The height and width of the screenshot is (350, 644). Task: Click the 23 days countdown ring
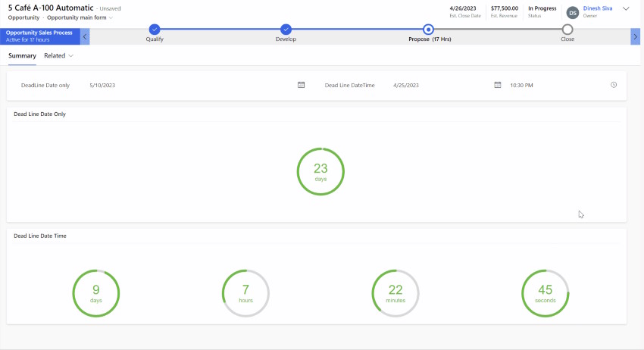pyautogui.click(x=320, y=171)
